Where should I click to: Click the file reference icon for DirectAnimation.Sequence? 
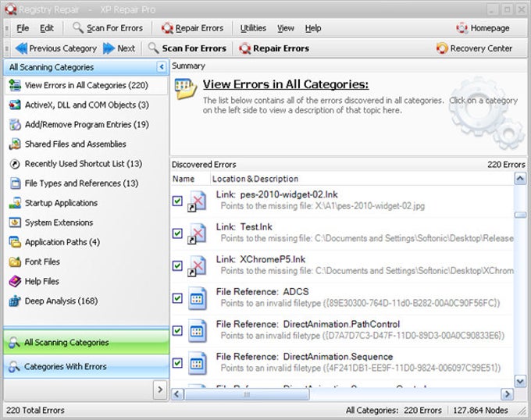point(198,364)
